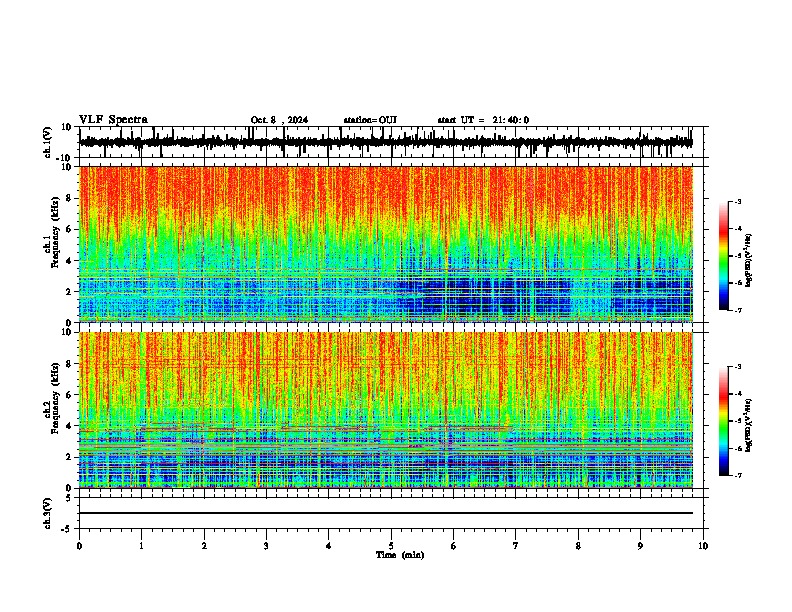
Task: Click the 'station=OUI' header text
Action: point(370,120)
